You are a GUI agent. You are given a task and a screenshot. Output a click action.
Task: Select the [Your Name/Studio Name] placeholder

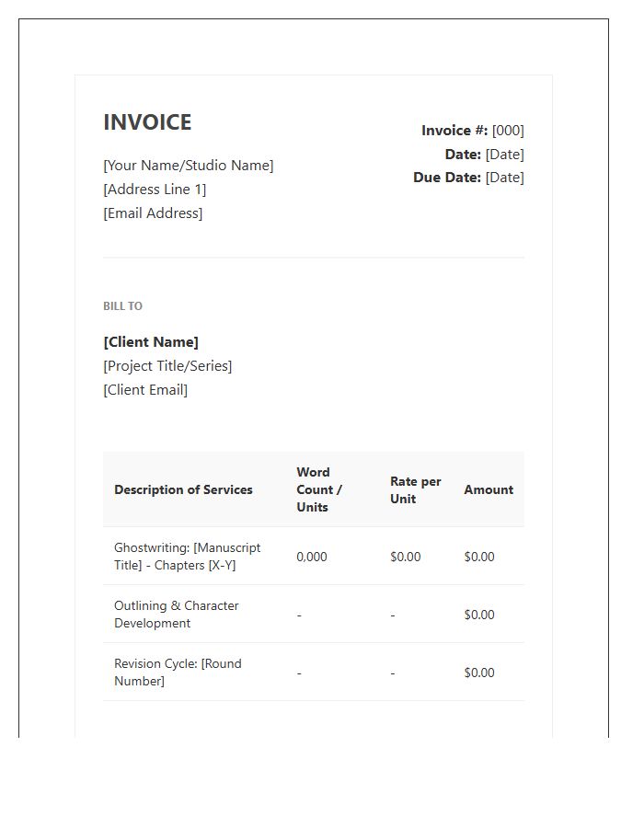click(x=189, y=166)
